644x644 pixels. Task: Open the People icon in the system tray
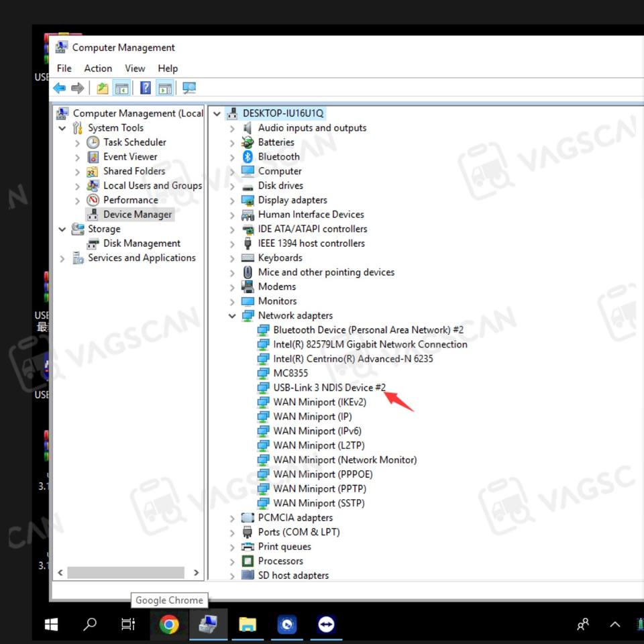[583, 625]
